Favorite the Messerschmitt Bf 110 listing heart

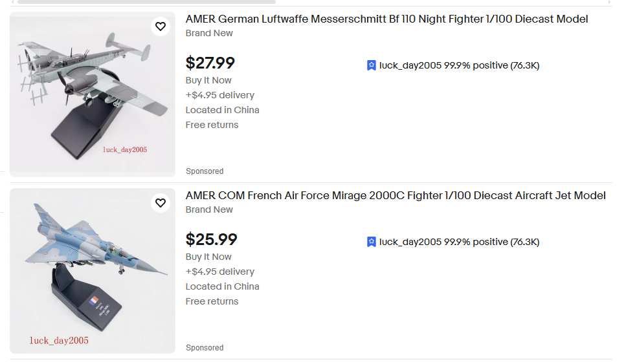click(x=161, y=27)
